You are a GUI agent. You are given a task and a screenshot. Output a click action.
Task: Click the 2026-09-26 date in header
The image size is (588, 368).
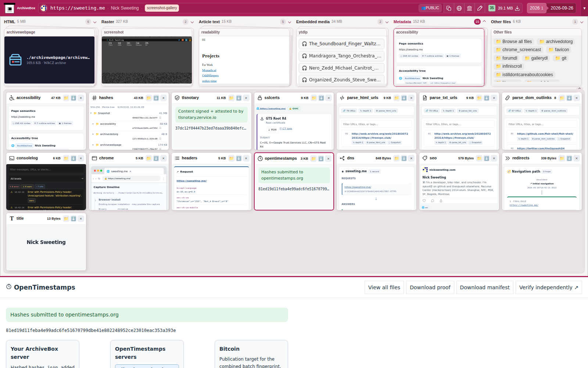coord(562,8)
